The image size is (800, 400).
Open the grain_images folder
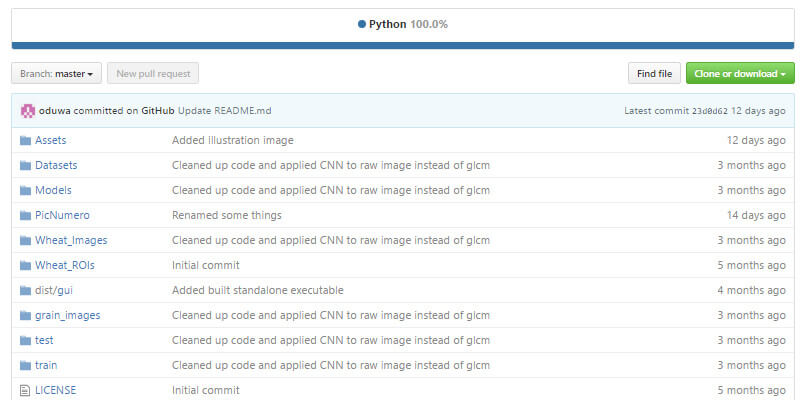[x=67, y=315]
